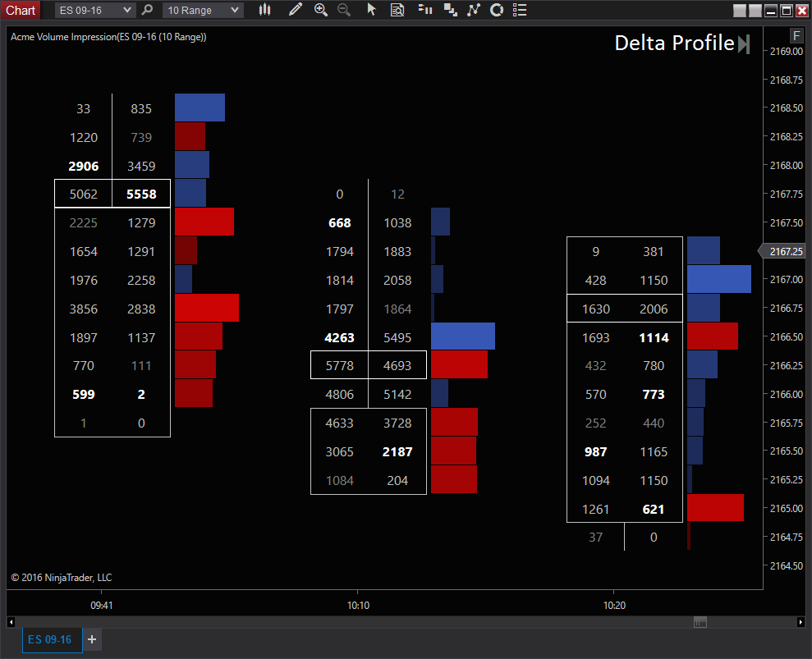Click the 10:20 time axis label

coord(615,605)
